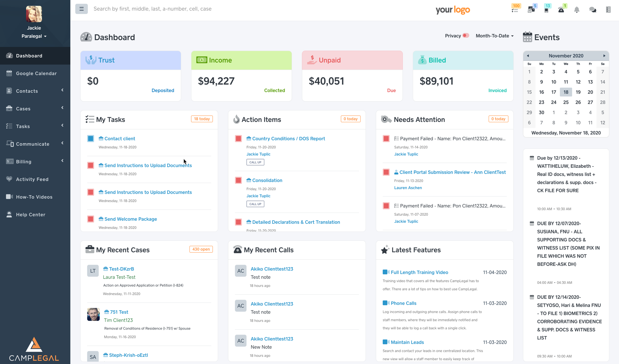Image resolution: width=619 pixels, height=364 pixels.
Task: Open text message notifications showing 13
Action: tap(546, 9)
